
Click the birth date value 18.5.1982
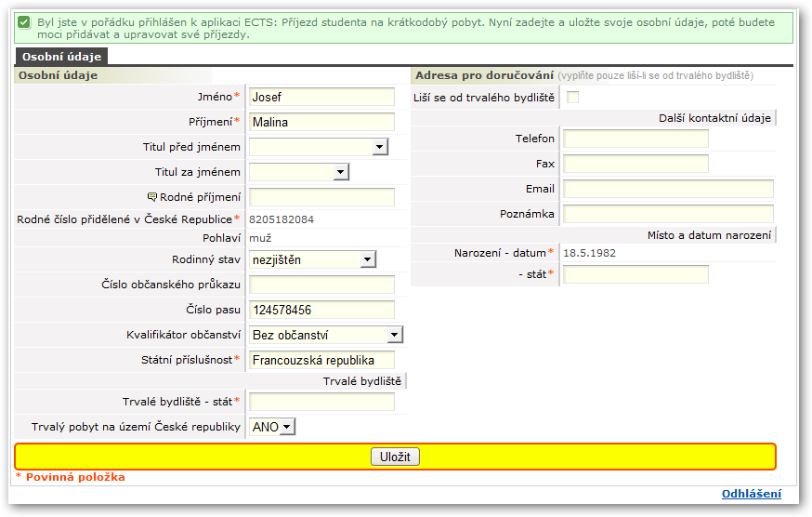[589, 253]
